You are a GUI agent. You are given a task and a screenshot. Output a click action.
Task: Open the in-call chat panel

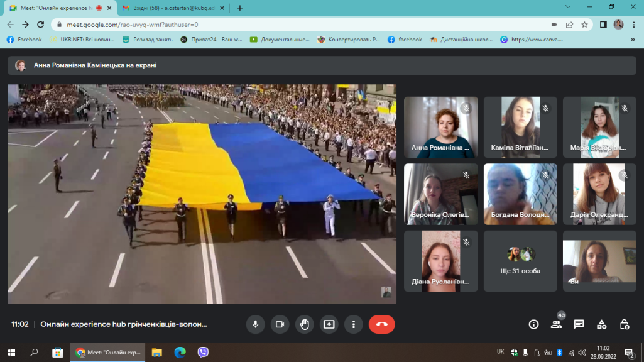pos(579,324)
